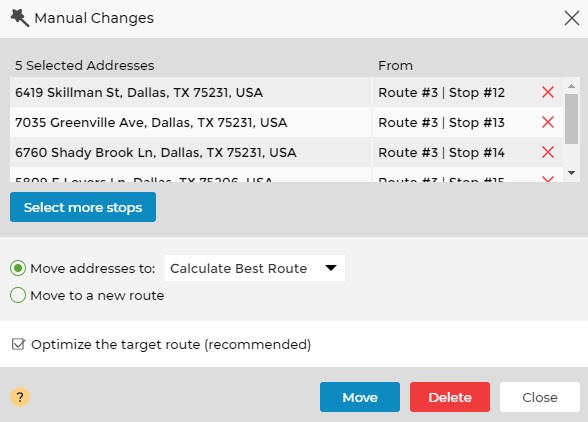
Task: Click the Manual Changes magic wand icon
Action: click(x=20, y=18)
